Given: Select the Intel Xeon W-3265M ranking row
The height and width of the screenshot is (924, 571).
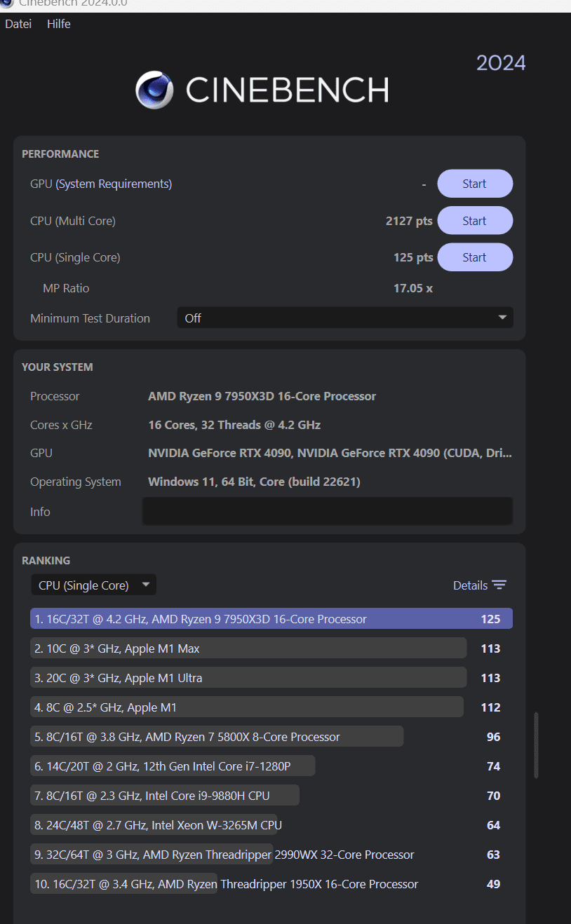Looking at the screenshot, I should click(271, 825).
